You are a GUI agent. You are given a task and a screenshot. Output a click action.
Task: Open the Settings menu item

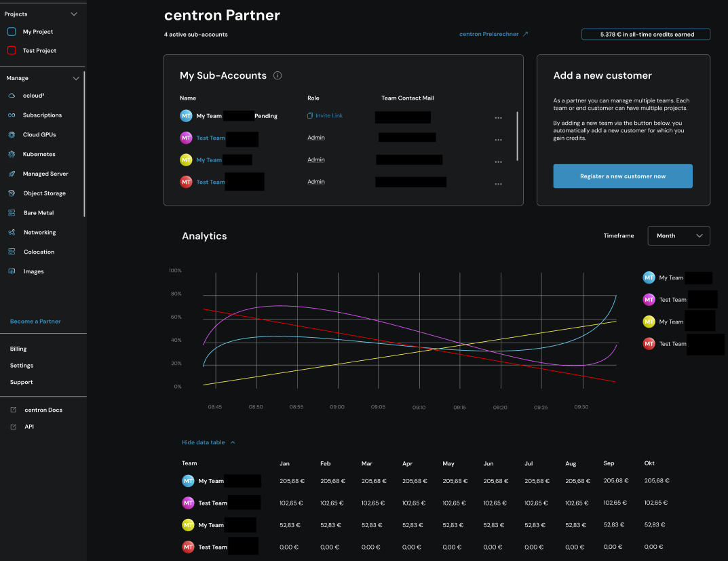point(22,366)
